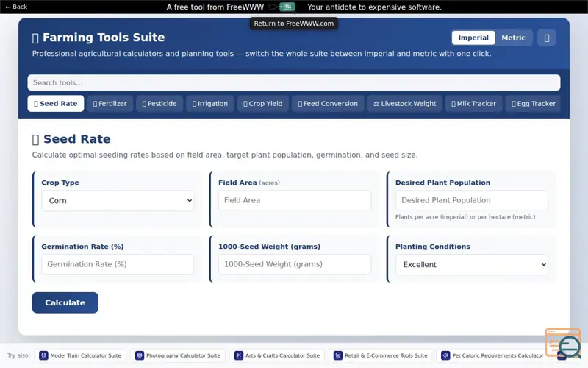
Task: Open the Feed Conversion tab
Action: 327,104
